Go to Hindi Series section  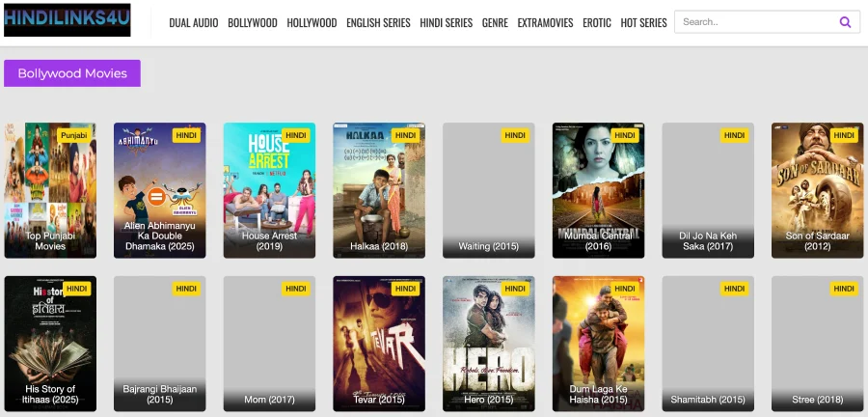(447, 23)
